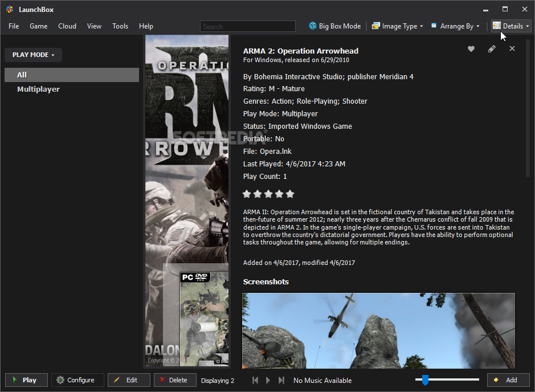Click the File: Opera.lnk line
This screenshot has width=535, height=392.
(x=267, y=152)
